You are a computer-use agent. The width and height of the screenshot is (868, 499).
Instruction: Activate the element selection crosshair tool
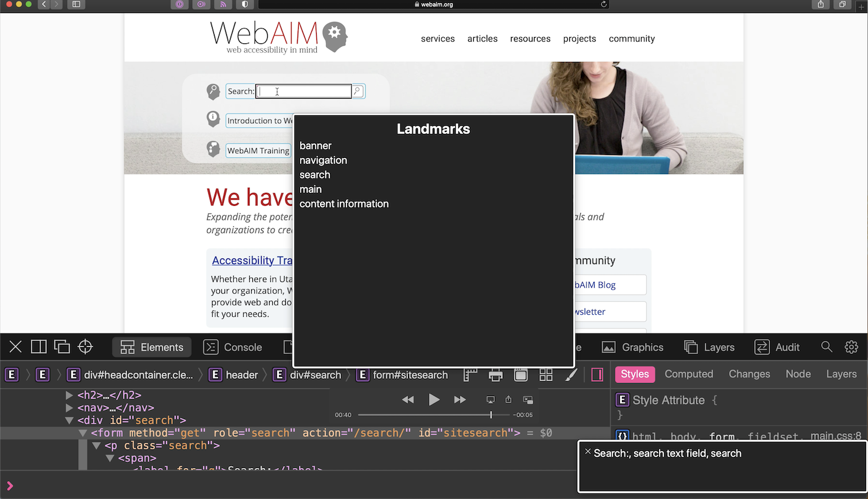[x=86, y=347]
